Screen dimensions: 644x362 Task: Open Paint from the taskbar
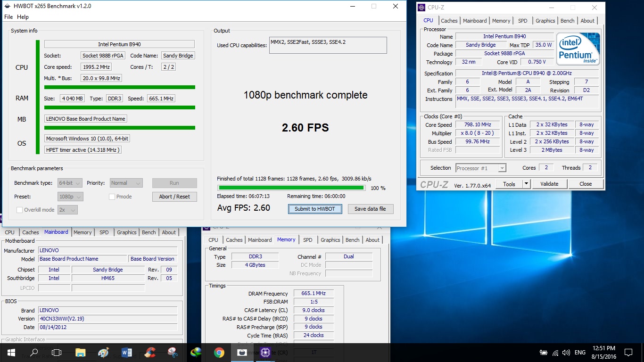104,352
